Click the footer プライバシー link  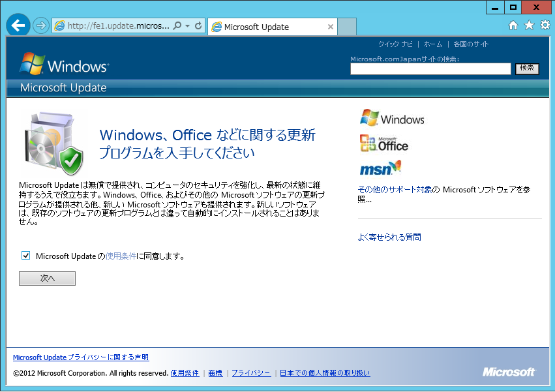click(x=251, y=373)
